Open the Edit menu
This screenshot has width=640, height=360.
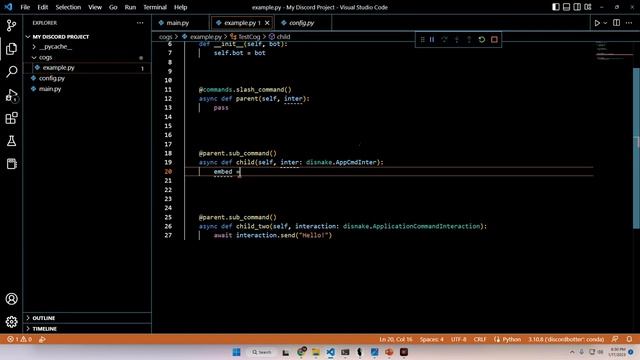pyautogui.click(x=42, y=7)
